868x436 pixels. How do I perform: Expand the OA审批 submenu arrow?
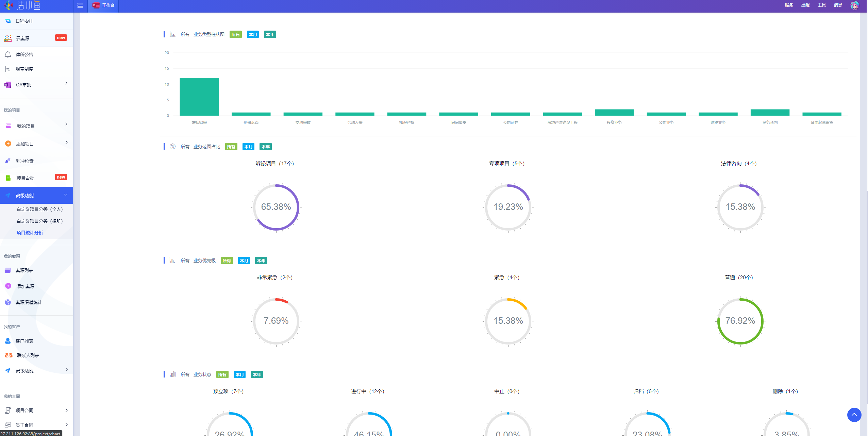(66, 83)
